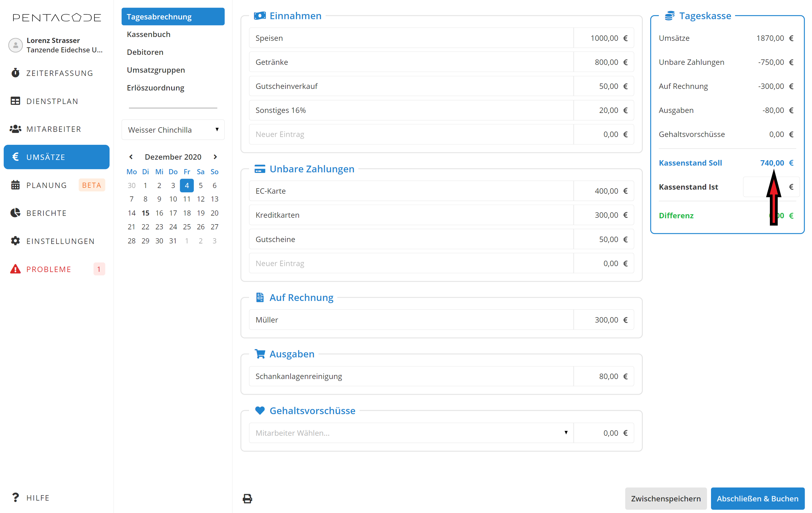Open Hilfe question mark icon
The image size is (812, 513).
point(15,497)
